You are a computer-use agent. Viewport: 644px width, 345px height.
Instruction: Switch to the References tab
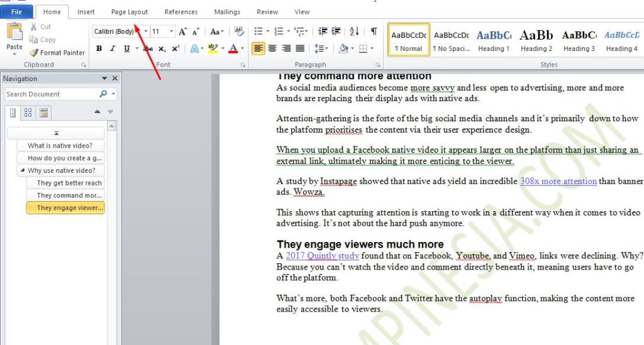tap(180, 12)
